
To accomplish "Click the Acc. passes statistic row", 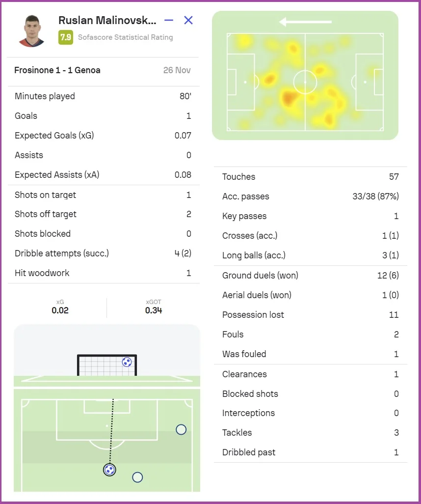I will 310,196.
